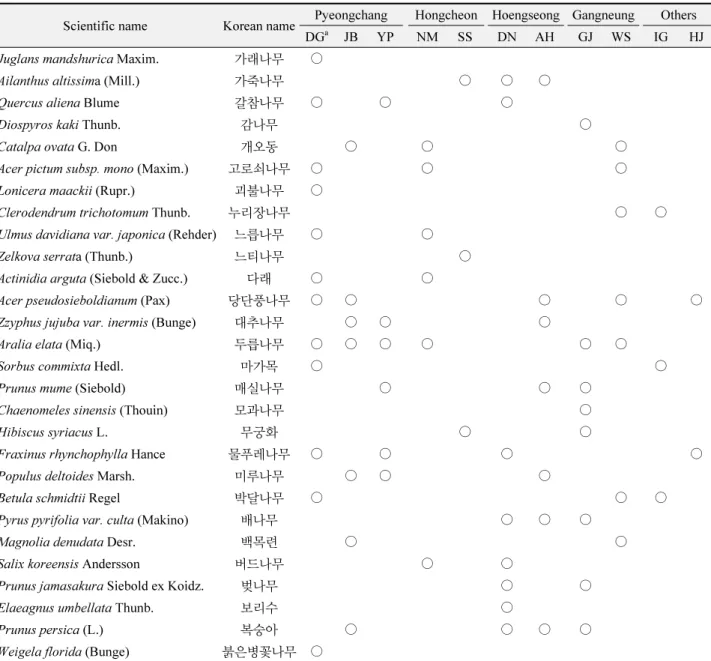Select Ulmus davidiana var. japonica row name
This screenshot has height=661, width=711.
click(x=108, y=234)
